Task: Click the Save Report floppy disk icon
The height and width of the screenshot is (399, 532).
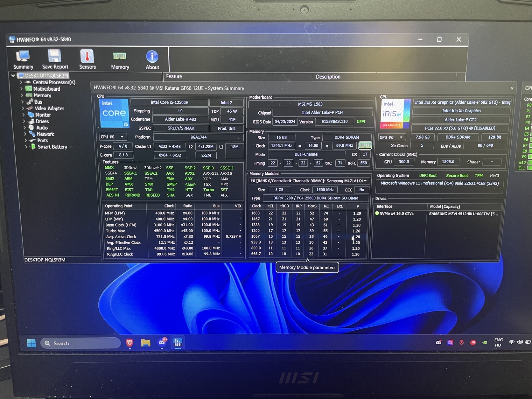Action: (55, 56)
